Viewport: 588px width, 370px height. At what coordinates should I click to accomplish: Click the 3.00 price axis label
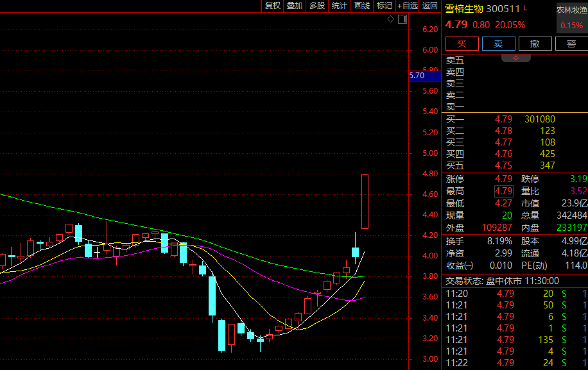[430, 359]
